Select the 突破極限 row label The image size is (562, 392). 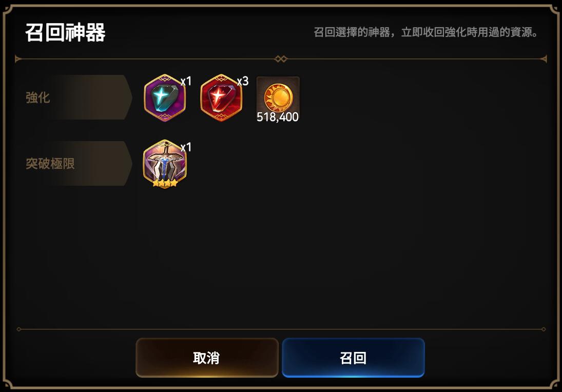click(x=50, y=164)
